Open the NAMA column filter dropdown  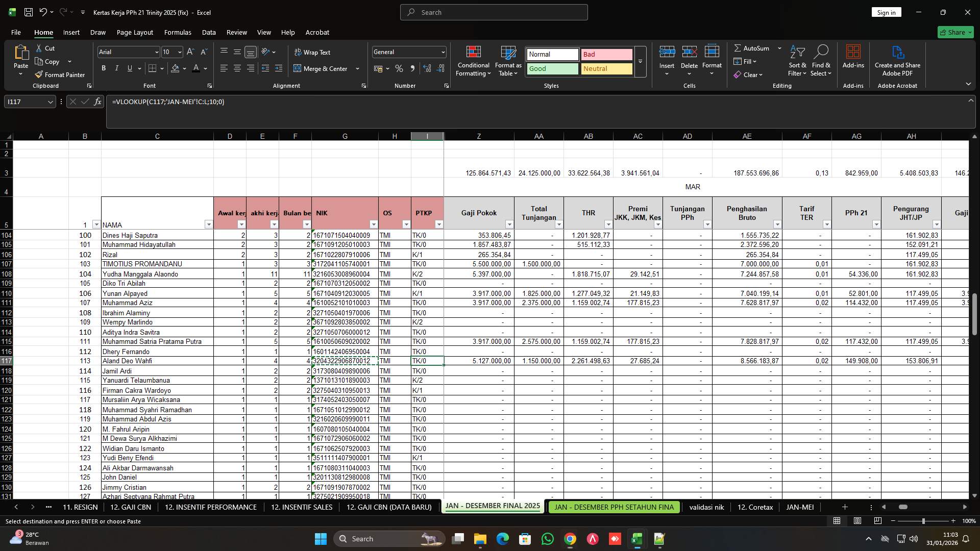[209, 224]
